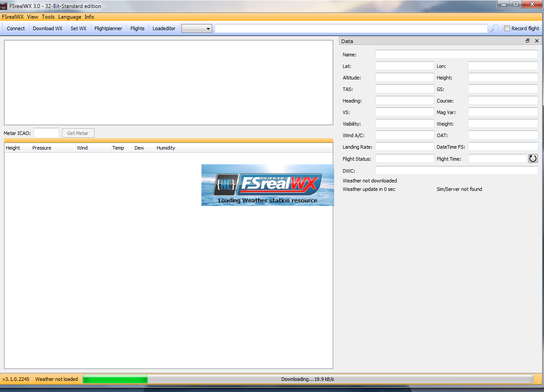Click the Mag Var field
The width and height of the screenshot is (544, 392).
[x=503, y=112]
